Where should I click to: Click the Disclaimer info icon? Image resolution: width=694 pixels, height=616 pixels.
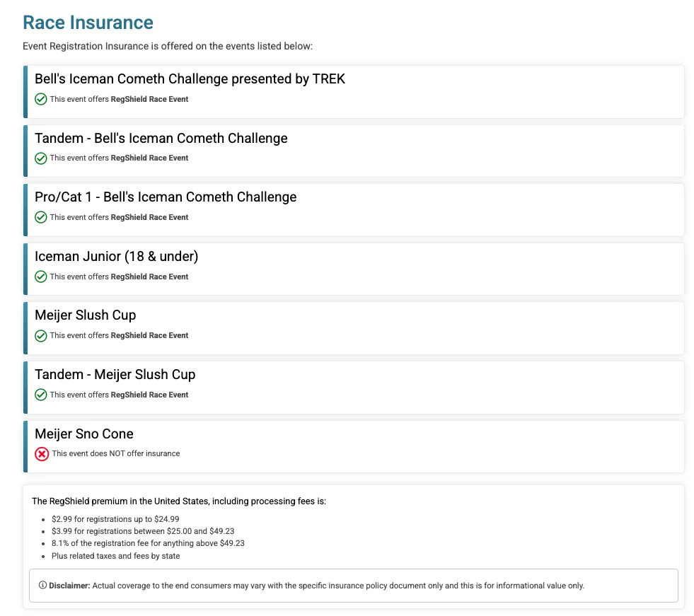click(x=42, y=586)
